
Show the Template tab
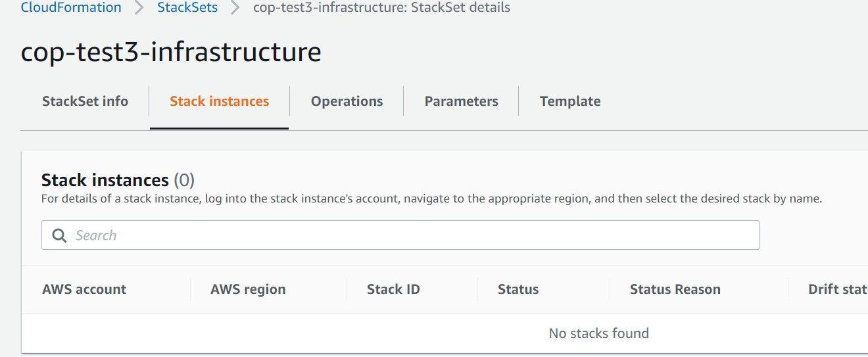tap(570, 101)
